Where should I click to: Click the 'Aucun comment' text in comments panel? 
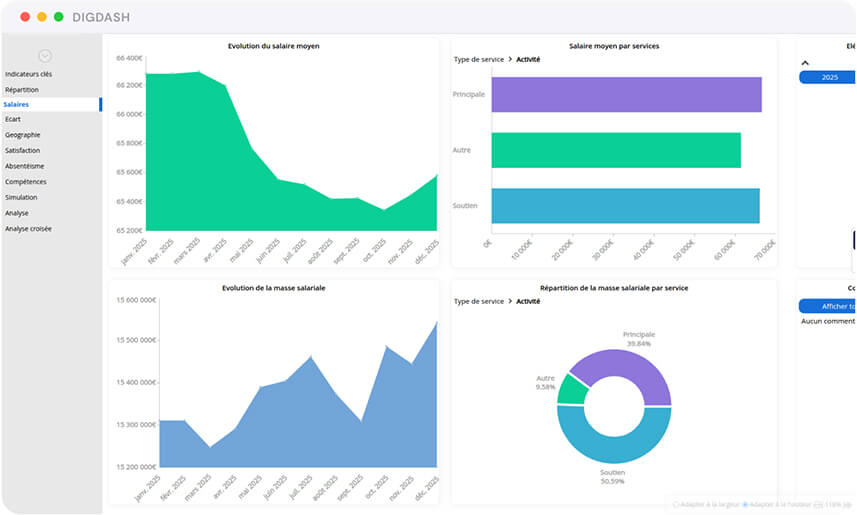828,321
